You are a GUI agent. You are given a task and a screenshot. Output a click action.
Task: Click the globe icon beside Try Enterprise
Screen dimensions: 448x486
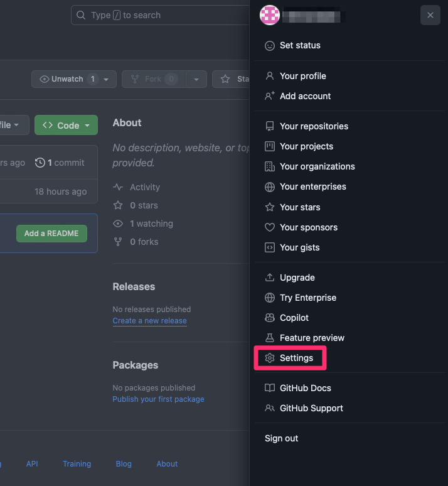(x=270, y=298)
